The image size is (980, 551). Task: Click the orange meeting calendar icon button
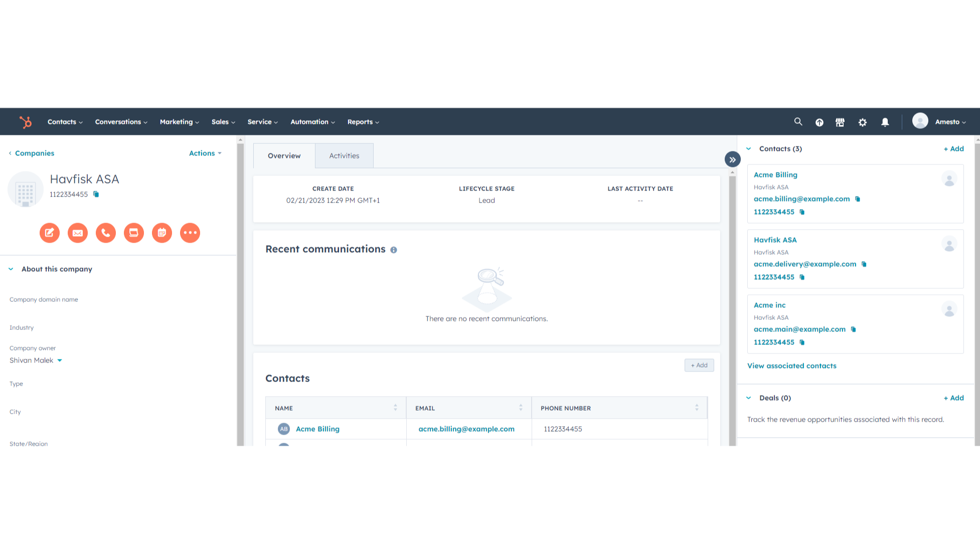(162, 233)
